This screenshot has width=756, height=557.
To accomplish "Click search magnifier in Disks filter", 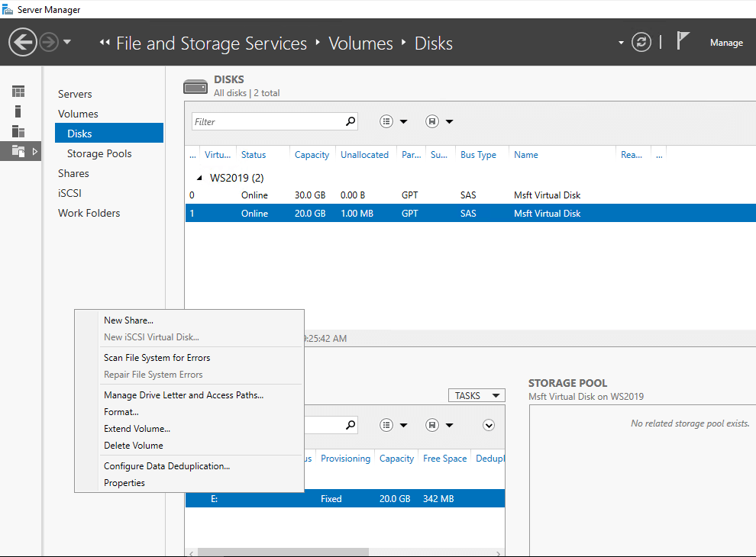I will tap(351, 121).
